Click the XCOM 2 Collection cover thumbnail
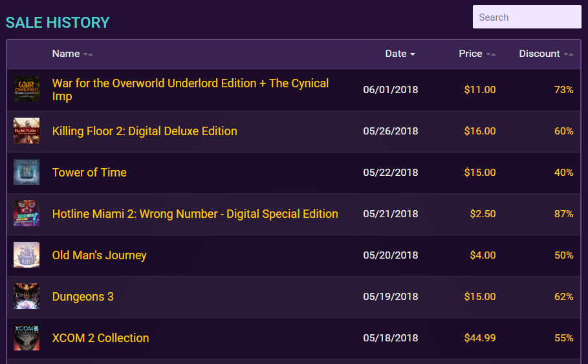Screen dimensions: 588x364 point(27,337)
